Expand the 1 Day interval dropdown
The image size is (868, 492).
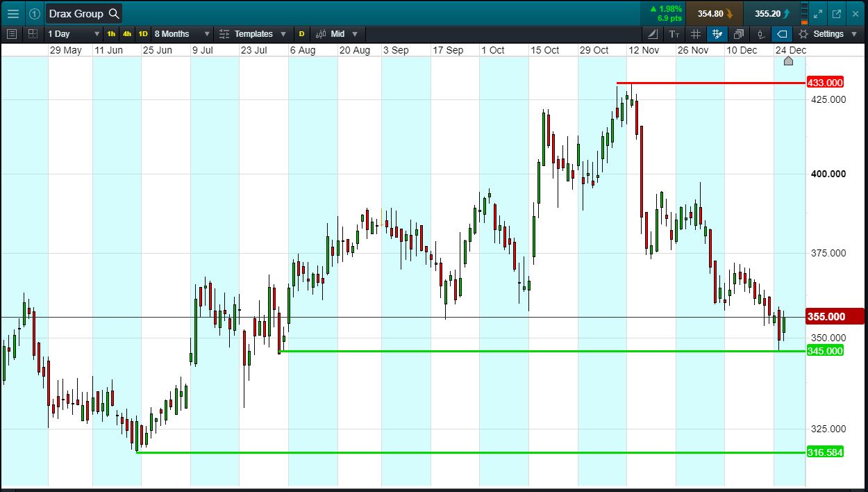point(74,33)
